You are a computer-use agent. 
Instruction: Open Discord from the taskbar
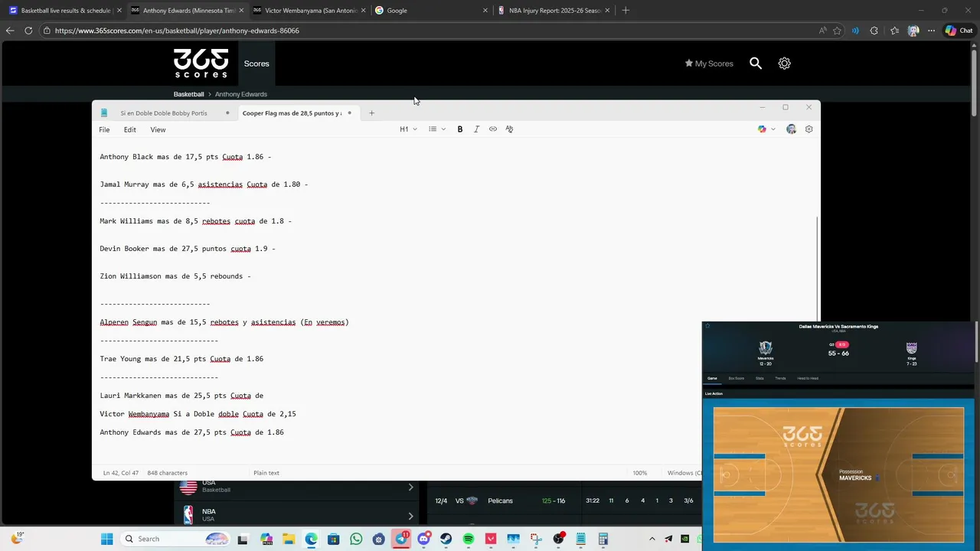[x=423, y=539]
